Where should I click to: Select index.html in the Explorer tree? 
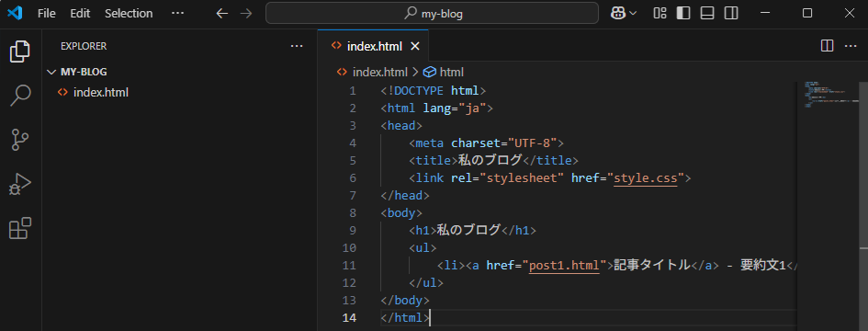(179, 93)
